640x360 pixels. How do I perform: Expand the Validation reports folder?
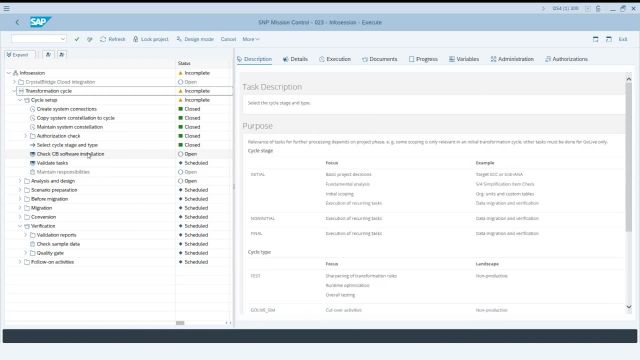[26, 235]
